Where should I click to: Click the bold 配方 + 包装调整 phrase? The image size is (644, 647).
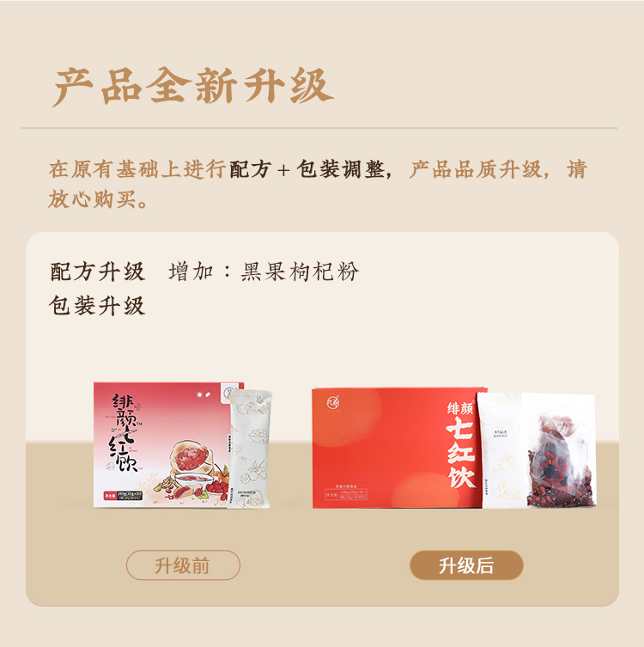click(307, 169)
